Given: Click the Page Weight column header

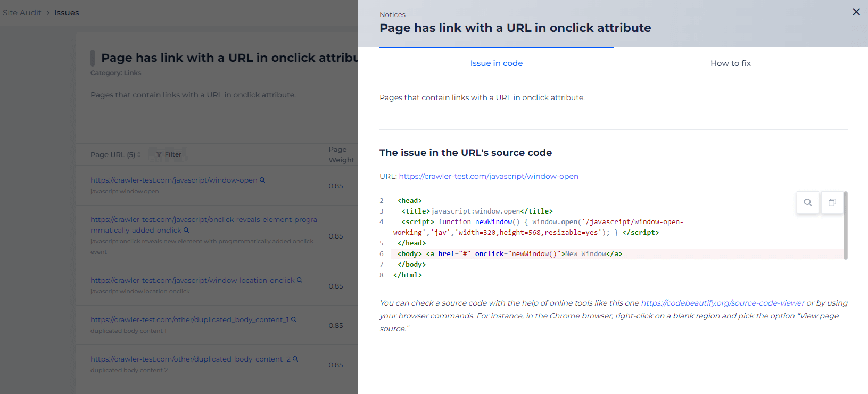Looking at the screenshot, I should (341, 154).
